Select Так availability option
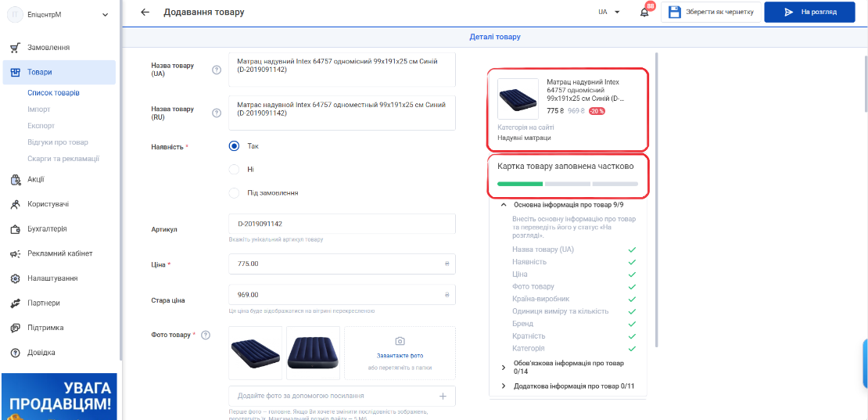Screen dimensions: 868x420 pyautogui.click(x=234, y=146)
